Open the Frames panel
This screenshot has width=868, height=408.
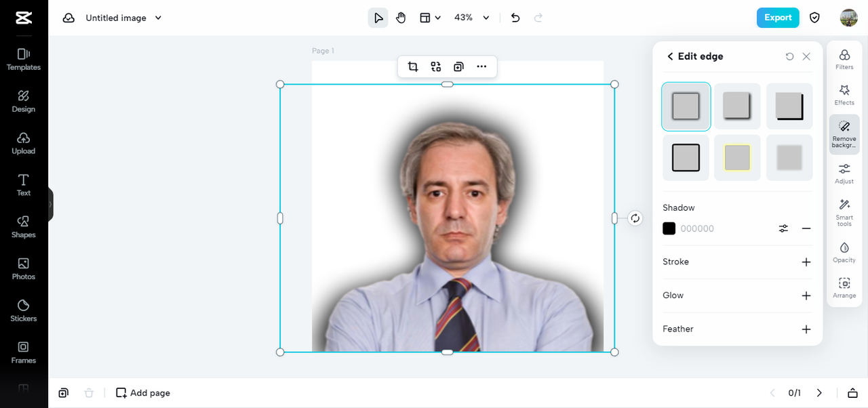click(x=24, y=352)
